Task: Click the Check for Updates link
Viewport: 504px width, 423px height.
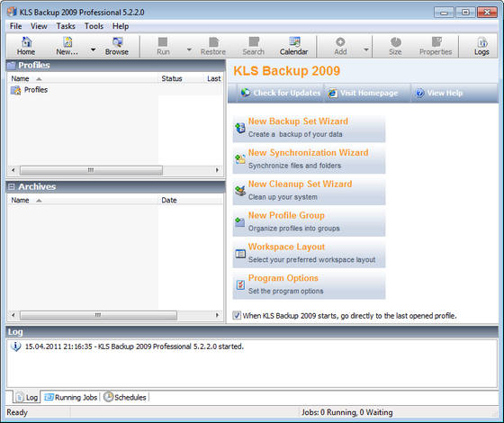Action: click(281, 93)
